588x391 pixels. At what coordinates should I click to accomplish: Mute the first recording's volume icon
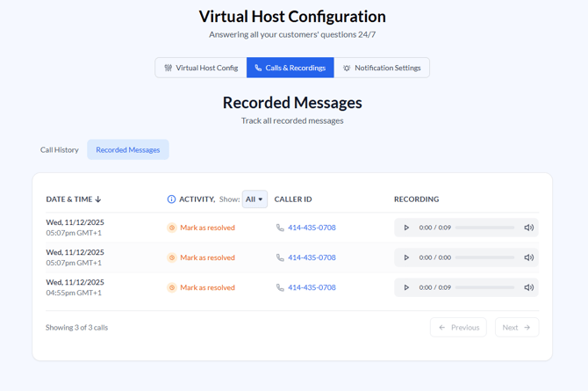528,228
